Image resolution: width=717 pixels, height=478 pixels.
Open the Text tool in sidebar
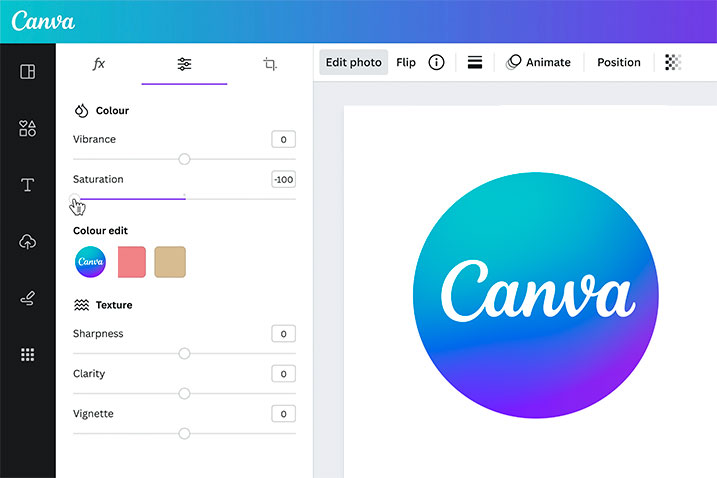pyautogui.click(x=27, y=185)
